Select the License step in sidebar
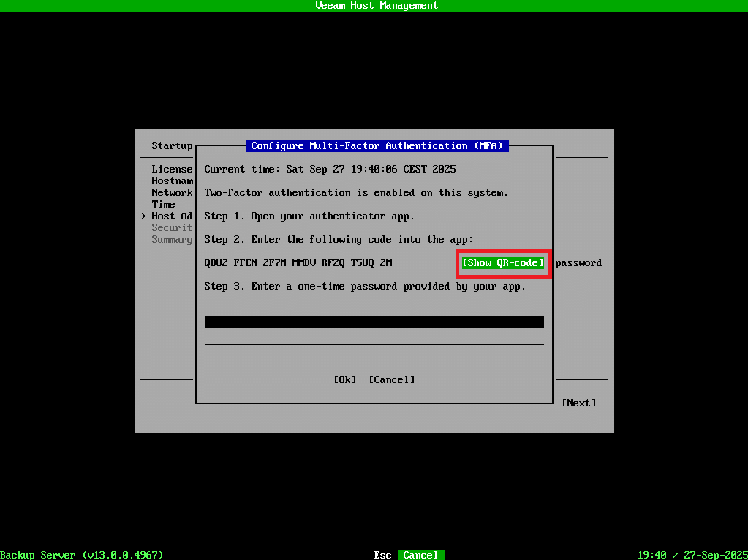748x560 pixels. click(x=172, y=169)
